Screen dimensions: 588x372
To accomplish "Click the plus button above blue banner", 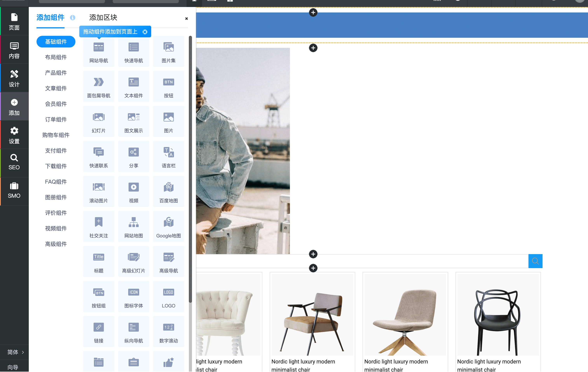I will tap(313, 12).
